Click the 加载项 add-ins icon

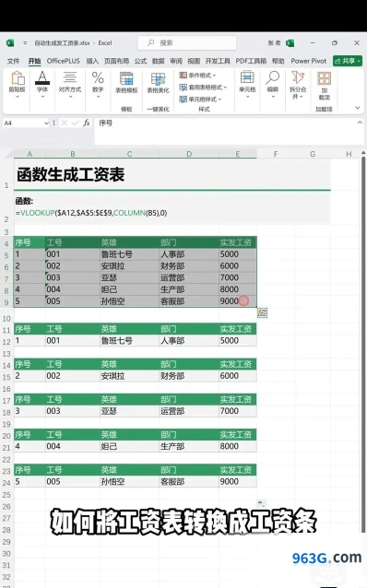tap(325, 86)
